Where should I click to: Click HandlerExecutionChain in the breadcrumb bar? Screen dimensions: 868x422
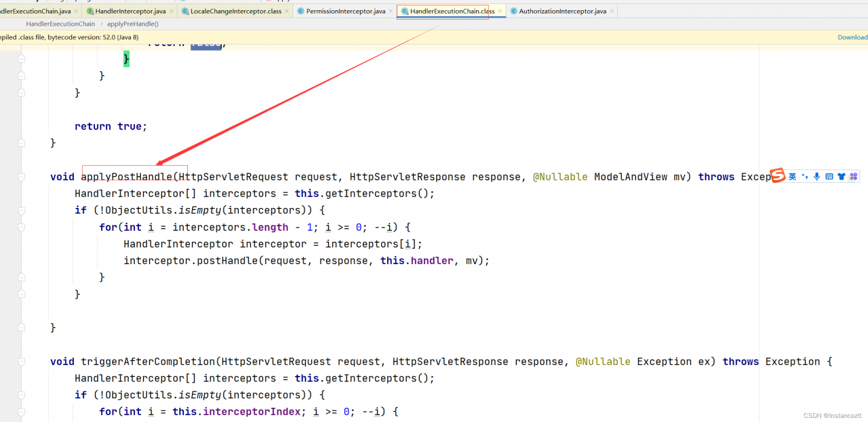point(60,24)
